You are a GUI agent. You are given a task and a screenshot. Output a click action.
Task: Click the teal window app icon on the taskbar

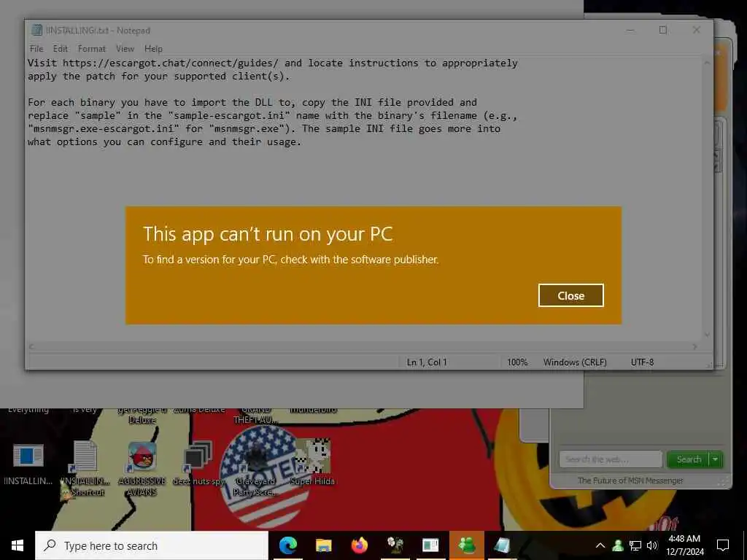[x=430, y=545]
